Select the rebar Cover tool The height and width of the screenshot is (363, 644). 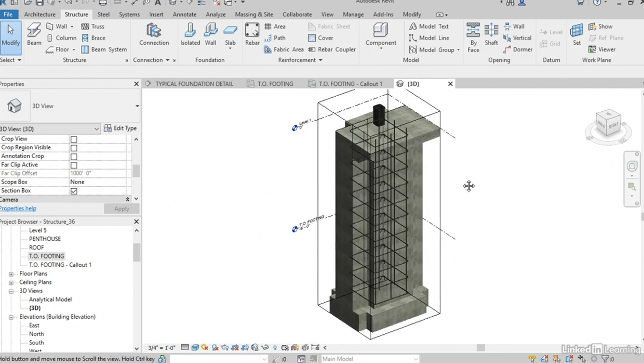[320, 38]
